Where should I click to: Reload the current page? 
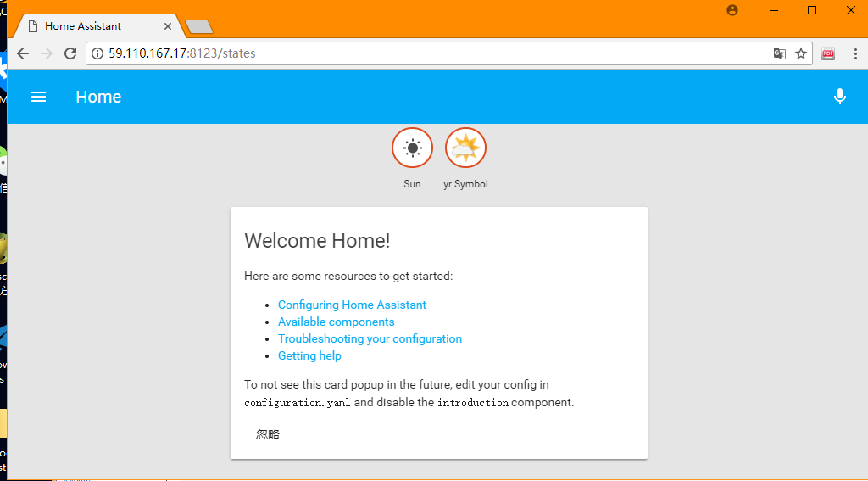click(70, 53)
